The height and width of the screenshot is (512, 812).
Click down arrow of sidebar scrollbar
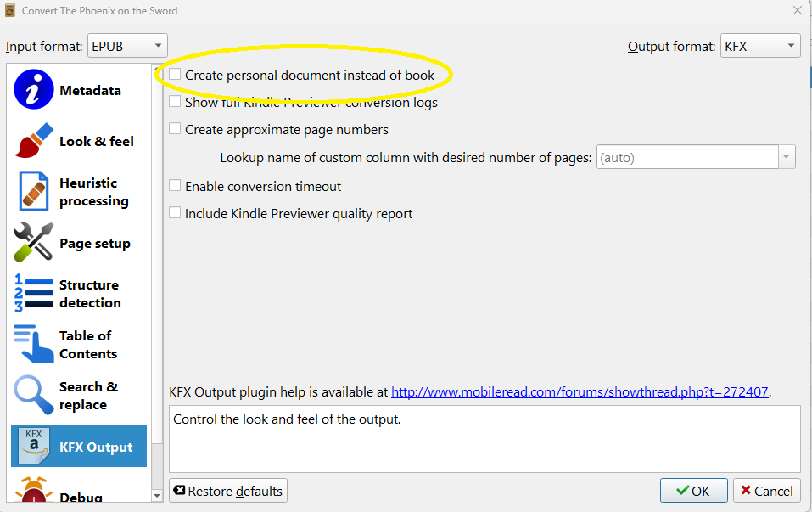pos(157,496)
